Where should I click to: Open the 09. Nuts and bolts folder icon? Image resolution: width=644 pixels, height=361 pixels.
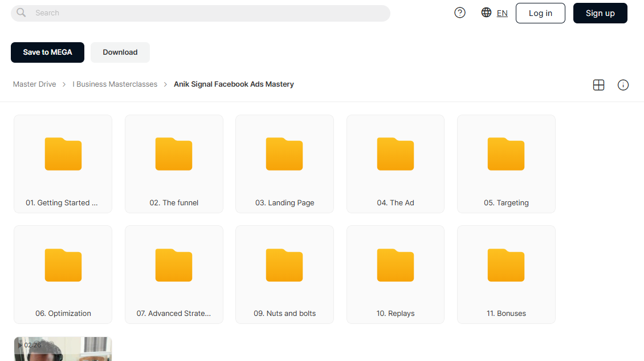[x=284, y=265]
